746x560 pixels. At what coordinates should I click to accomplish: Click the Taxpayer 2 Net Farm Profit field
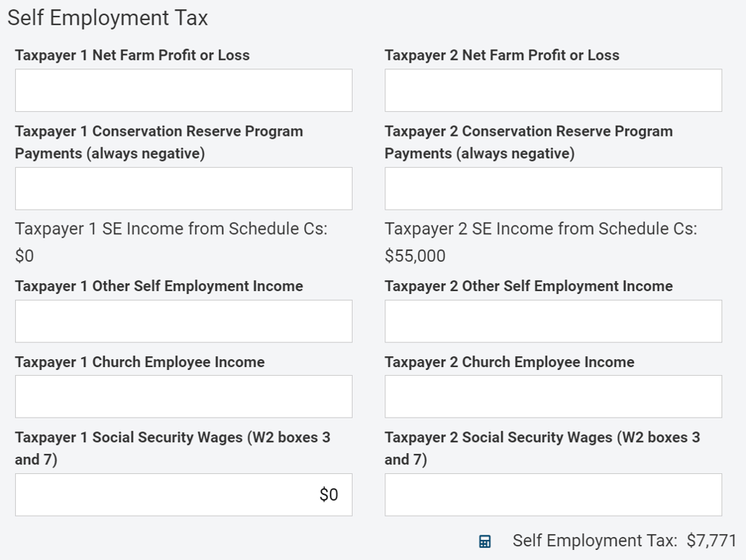click(x=552, y=90)
